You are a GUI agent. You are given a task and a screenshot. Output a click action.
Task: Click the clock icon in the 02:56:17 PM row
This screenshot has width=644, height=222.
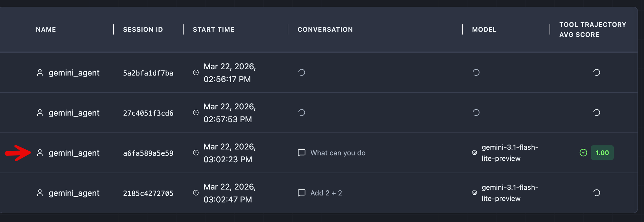pyautogui.click(x=196, y=73)
